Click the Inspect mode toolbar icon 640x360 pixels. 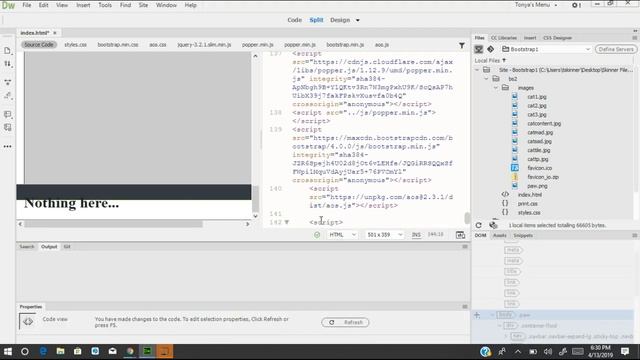tap(7, 96)
